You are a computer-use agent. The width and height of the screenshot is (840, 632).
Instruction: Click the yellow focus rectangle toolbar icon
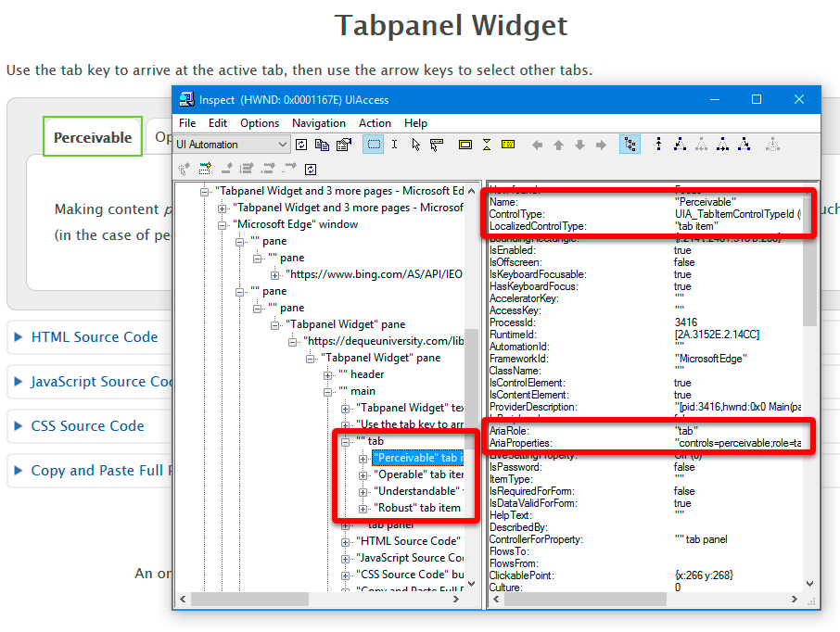(465, 145)
